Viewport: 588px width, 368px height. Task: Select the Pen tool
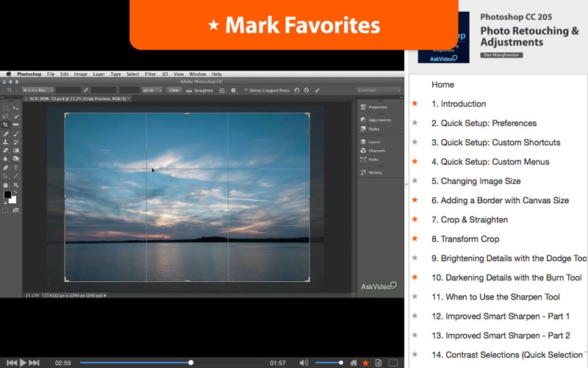(x=6, y=168)
